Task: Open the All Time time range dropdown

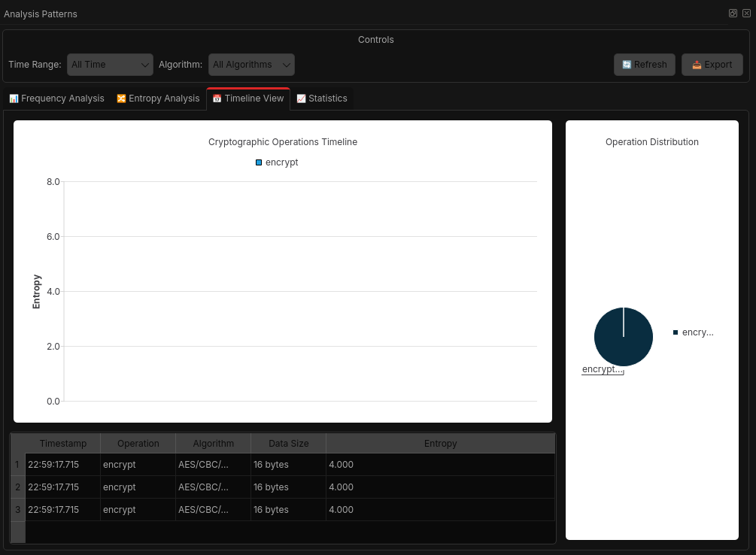Action: point(110,64)
